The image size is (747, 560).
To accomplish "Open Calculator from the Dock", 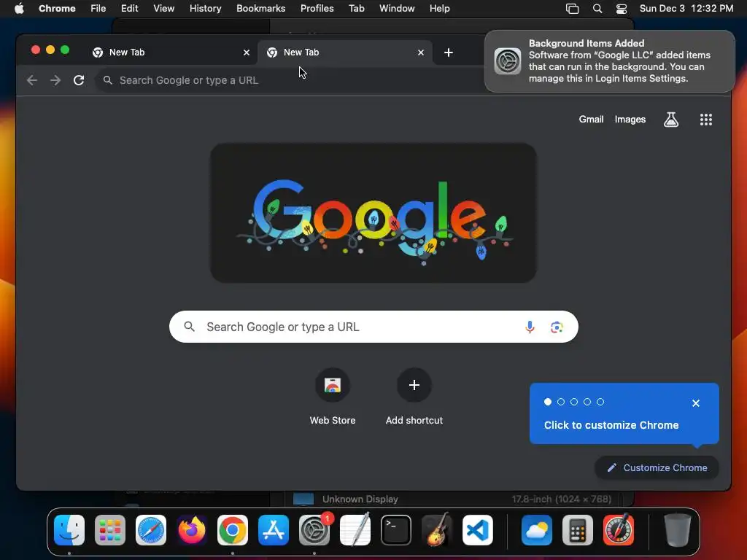I will pyautogui.click(x=578, y=529).
